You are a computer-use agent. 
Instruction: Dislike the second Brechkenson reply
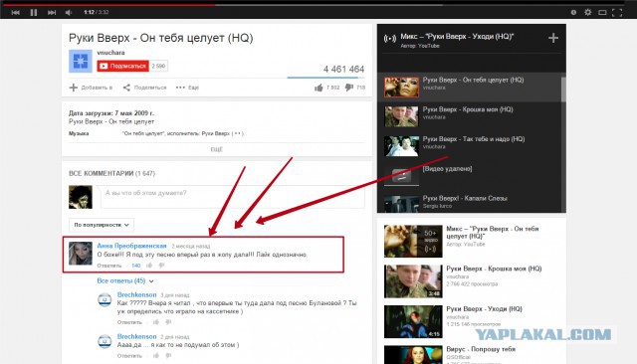pyautogui.click(x=168, y=356)
